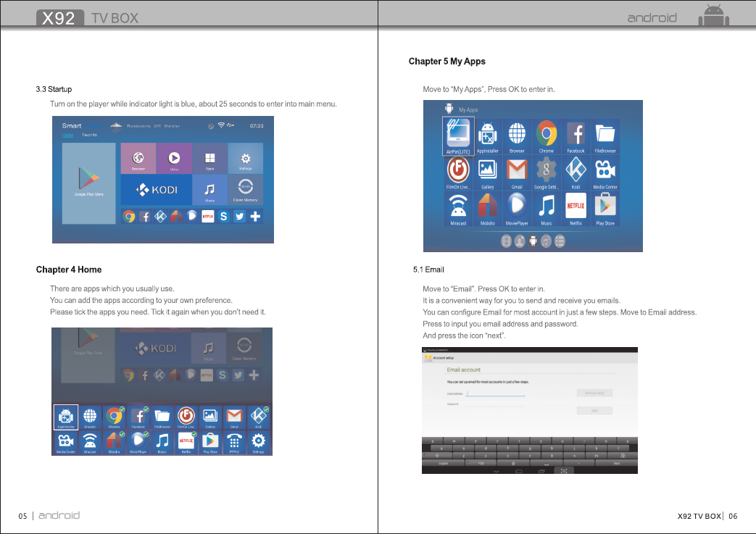Click the Chapter 5 My Apps heading

coord(447,61)
